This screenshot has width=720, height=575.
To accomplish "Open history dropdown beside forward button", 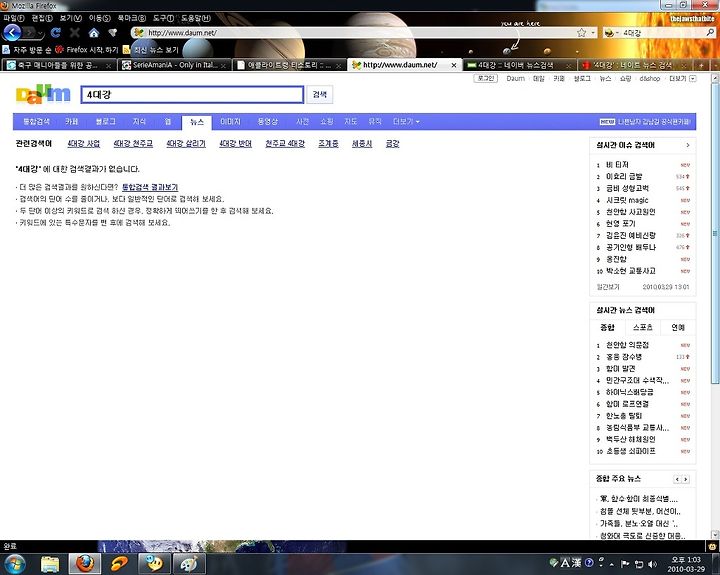I will [41, 33].
